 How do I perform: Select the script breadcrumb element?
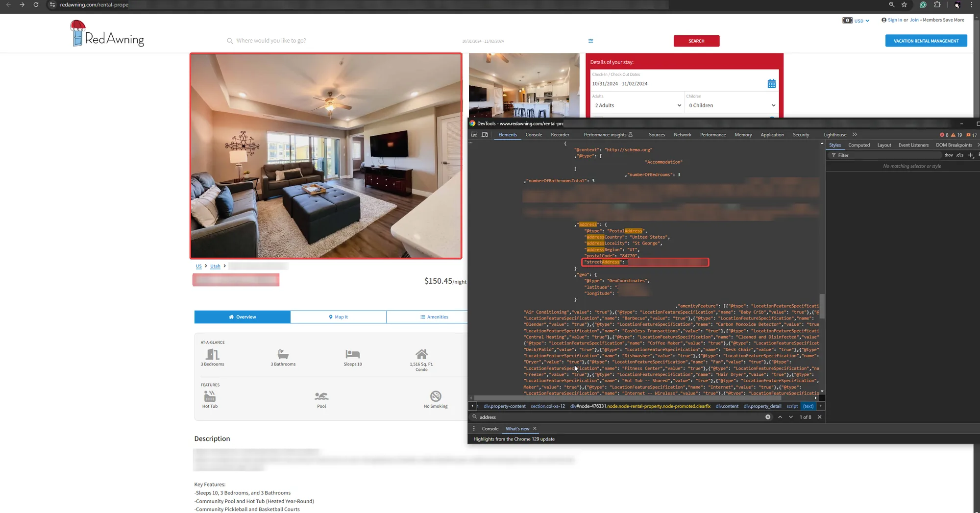click(x=792, y=406)
